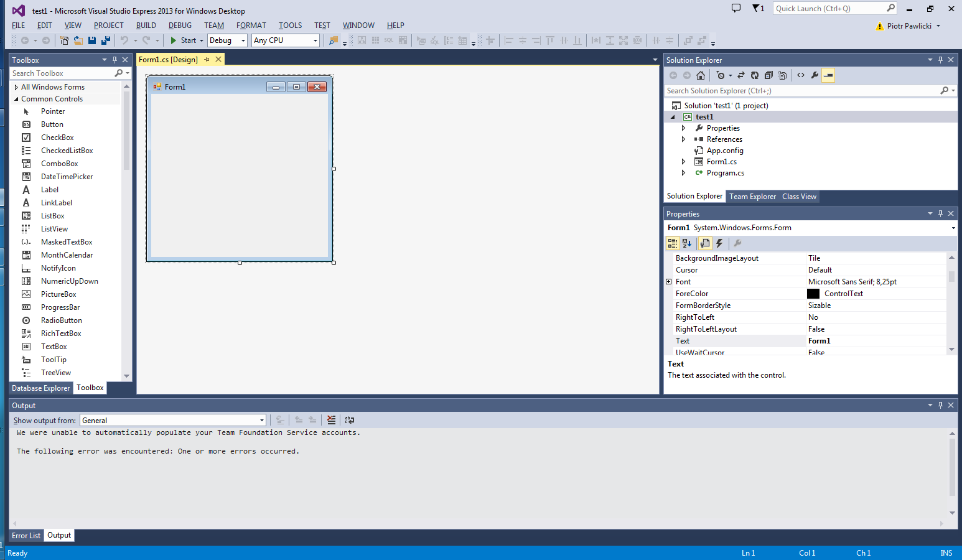
Task: Switch to the Error List tab
Action: tap(26, 536)
